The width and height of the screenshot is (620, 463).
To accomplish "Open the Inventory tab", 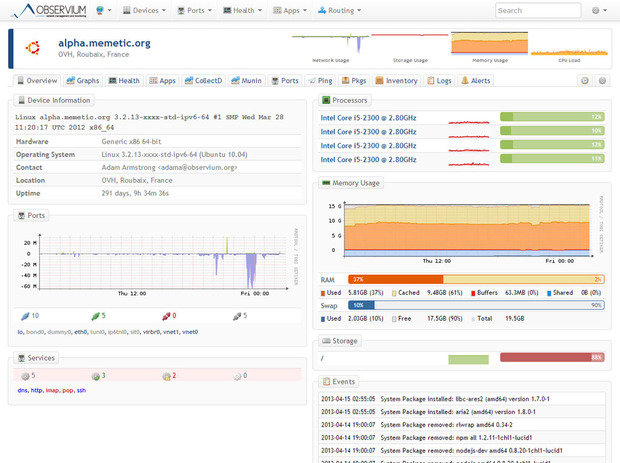I will pyautogui.click(x=396, y=80).
